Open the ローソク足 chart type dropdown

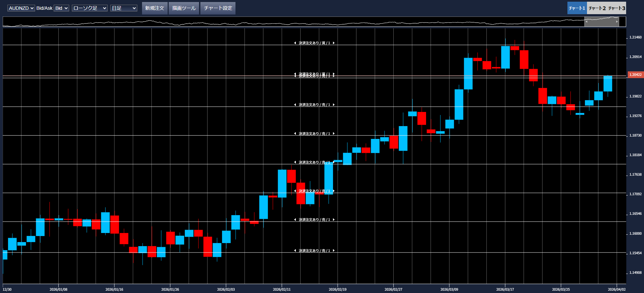[x=89, y=8]
